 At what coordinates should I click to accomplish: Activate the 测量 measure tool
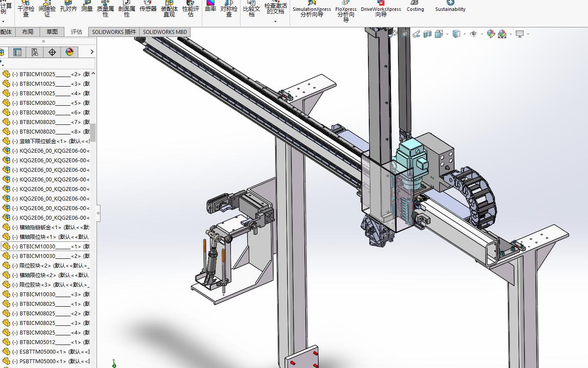[x=87, y=7]
